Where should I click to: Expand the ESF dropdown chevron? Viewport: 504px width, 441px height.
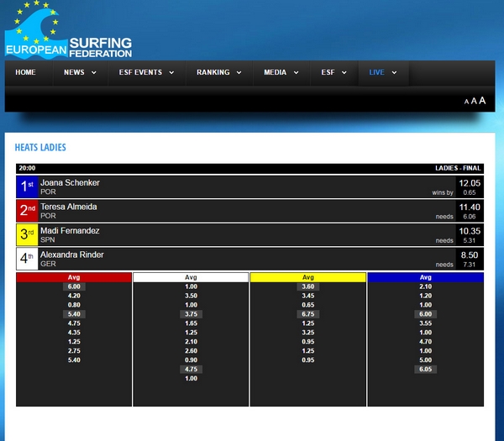tap(344, 72)
